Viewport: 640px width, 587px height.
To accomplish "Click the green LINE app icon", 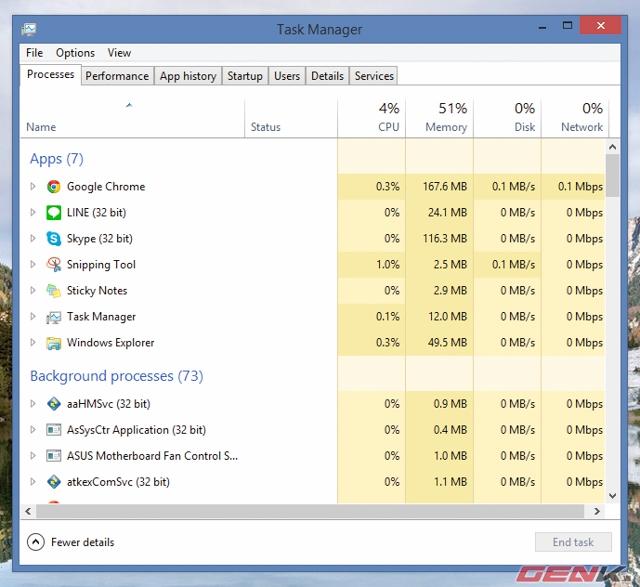I will tap(54, 213).
